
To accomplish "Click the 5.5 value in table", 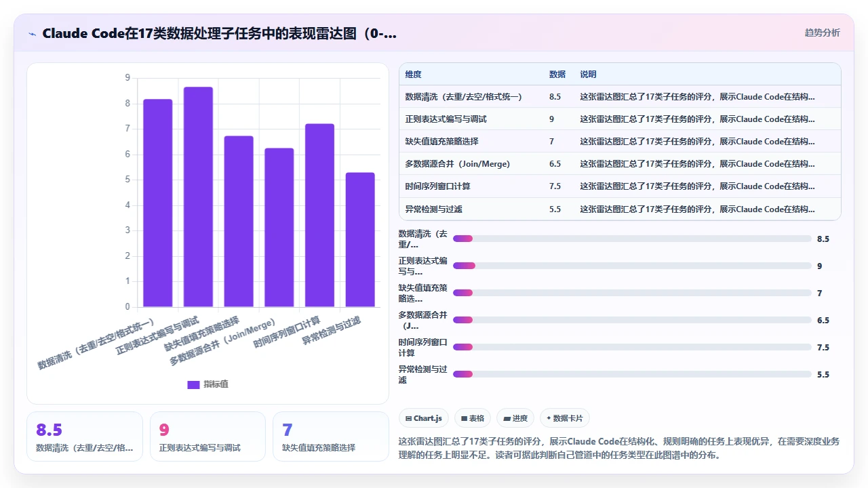I will [555, 209].
